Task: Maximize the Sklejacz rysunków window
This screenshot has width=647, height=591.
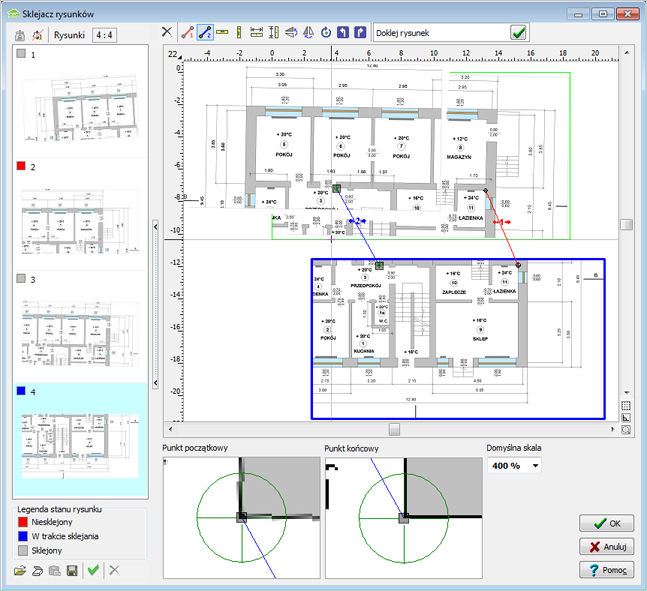Action: pos(602,14)
